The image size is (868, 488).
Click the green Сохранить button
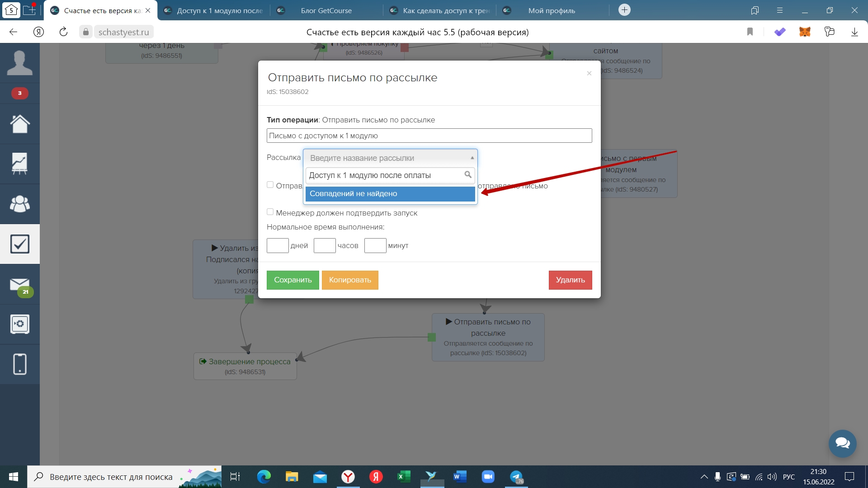(292, 280)
